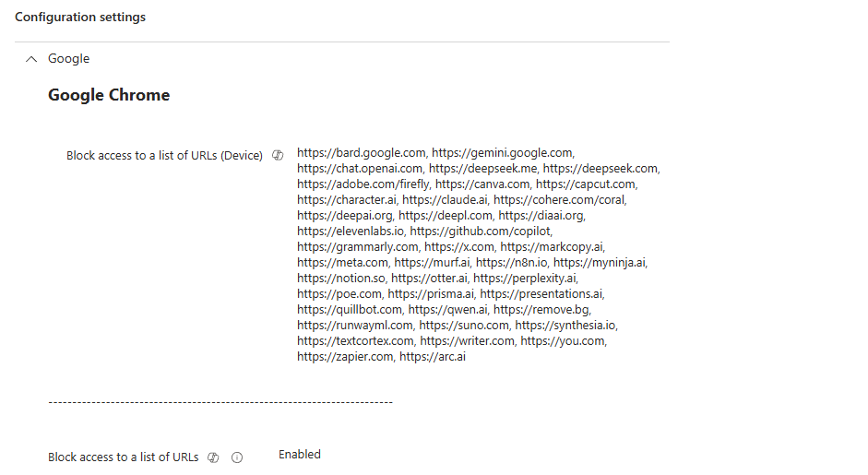This screenshot has height=475, width=868.
Task: Open the info circle icon near Enabled
Action: pyautogui.click(x=237, y=457)
